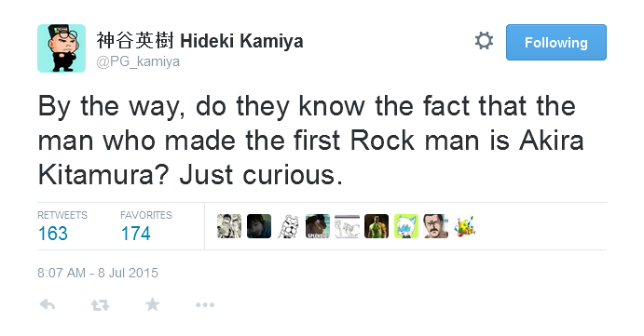The height and width of the screenshot is (336, 644).
Task: Open the white cat on green avatar
Action: coord(406,226)
